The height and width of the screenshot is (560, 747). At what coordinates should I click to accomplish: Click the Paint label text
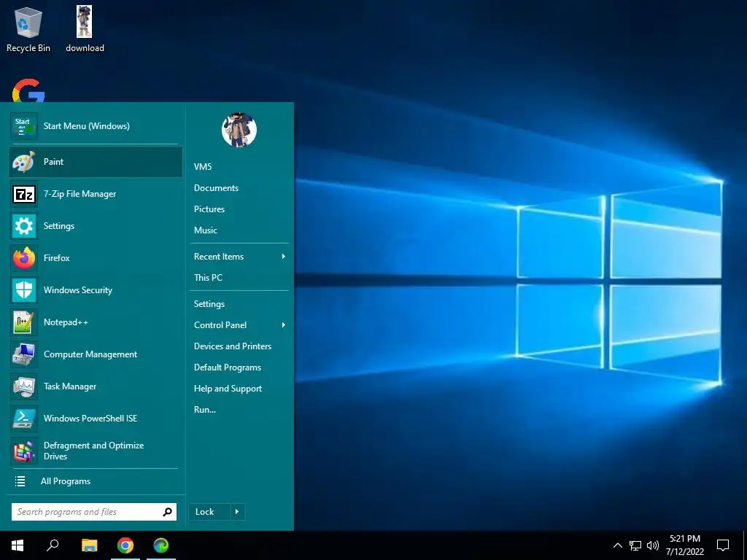point(53,162)
